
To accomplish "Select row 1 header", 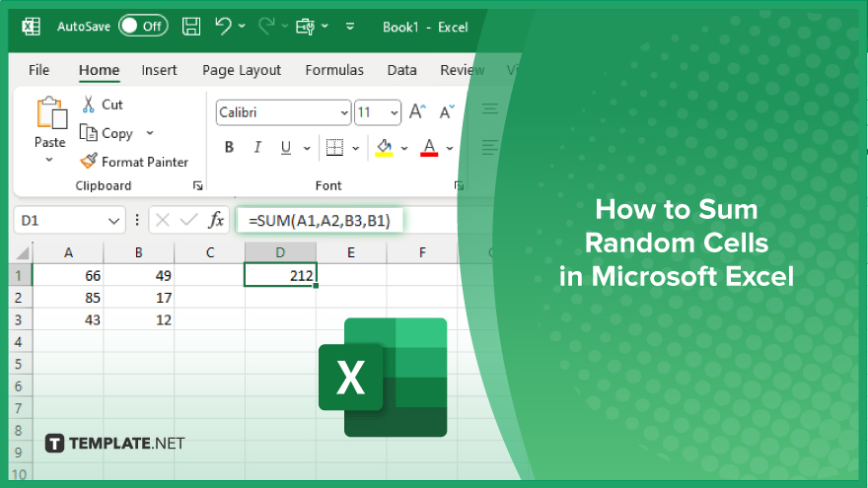I will tap(20, 275).
